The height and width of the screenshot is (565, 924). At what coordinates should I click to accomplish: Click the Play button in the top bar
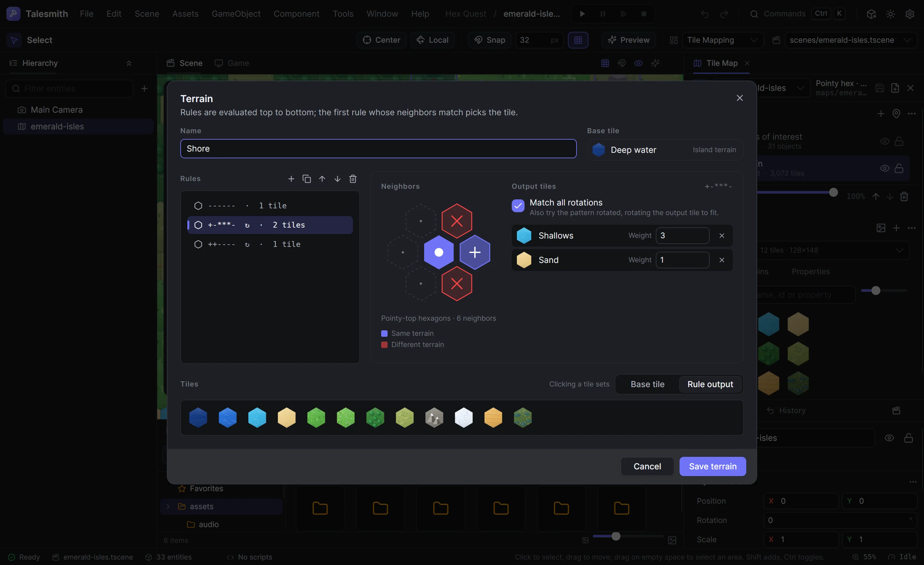pyautogui.click(x=582, y=14)
